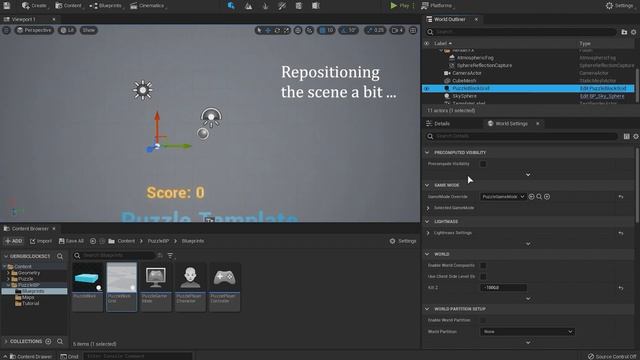The width and height of the screenshot is (640, 360).
Task: Expand the Selected GameMode row
Action: [x=428, y=208]
